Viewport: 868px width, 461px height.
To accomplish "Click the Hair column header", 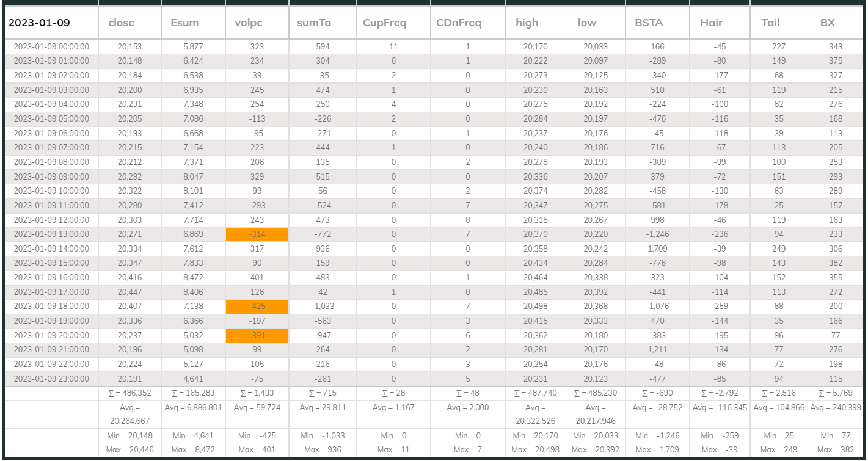I will click(712, 23).
